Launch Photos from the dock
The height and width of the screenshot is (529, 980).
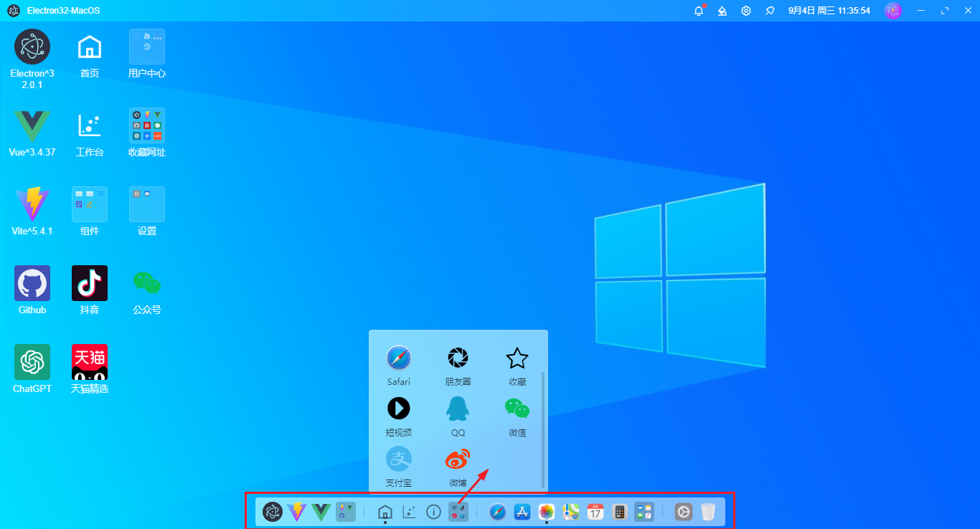547,512
